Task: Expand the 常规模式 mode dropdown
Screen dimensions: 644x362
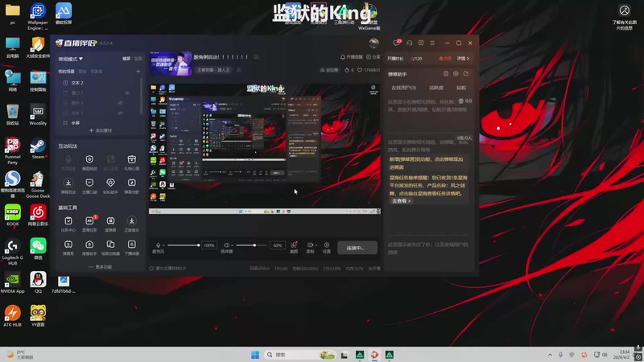Action: [x=70, y=59]
